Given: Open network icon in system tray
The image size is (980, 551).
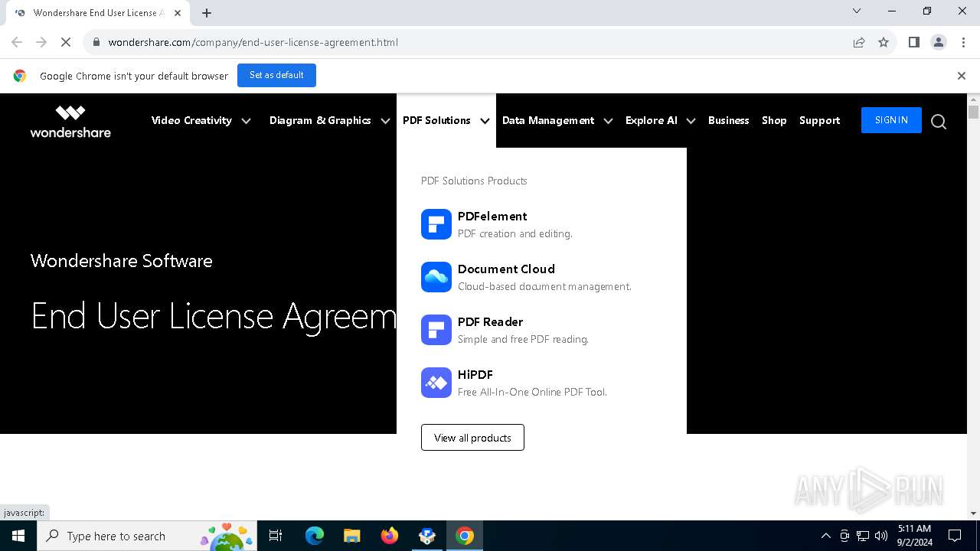Looking at the screenshot, I should (x=863, y=536).
